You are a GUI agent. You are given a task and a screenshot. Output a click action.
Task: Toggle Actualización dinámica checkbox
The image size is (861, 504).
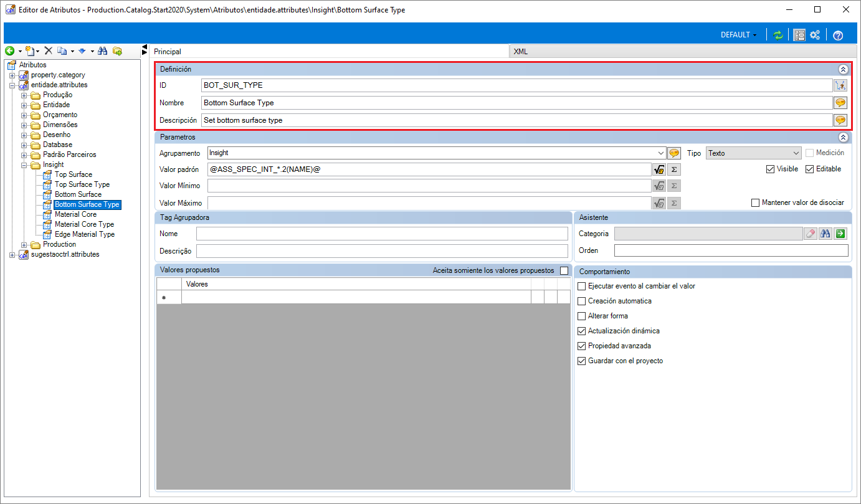(x=582, y=331)
